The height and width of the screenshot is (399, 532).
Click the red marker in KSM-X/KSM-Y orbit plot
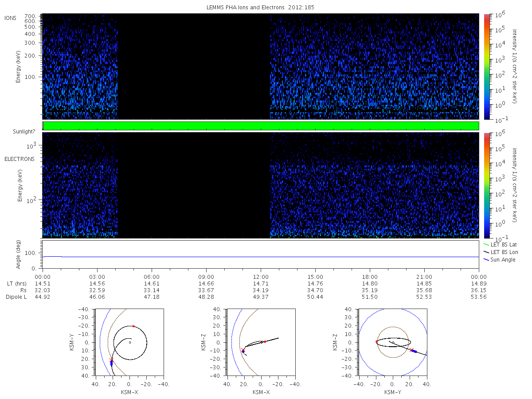click(x=133, y=326)
